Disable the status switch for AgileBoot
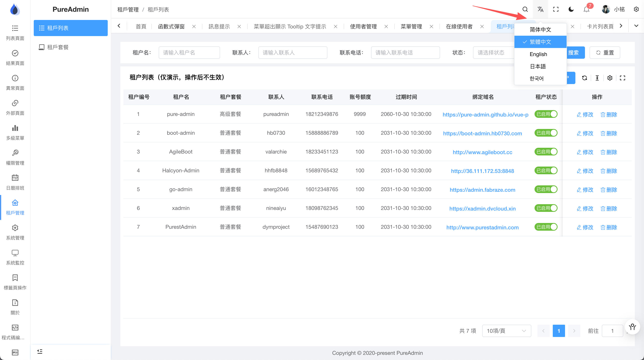 point(546,152)
